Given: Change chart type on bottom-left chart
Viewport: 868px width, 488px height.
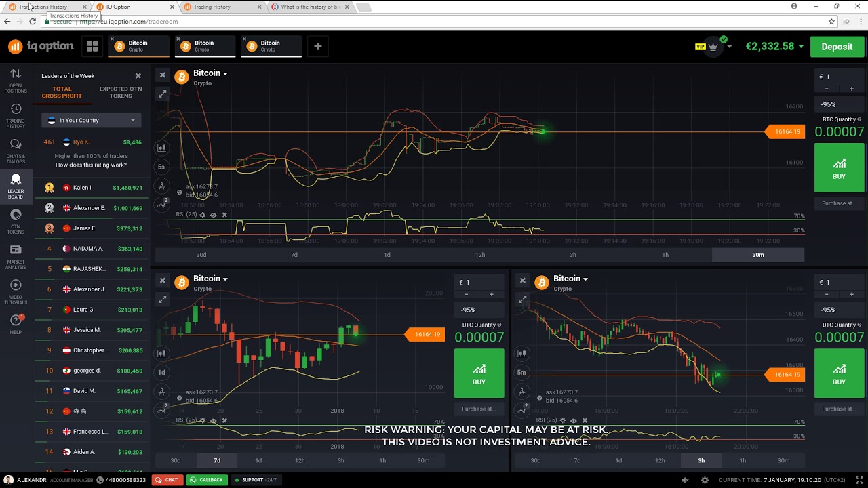Looking at the screenshot, I should [161, 353].
